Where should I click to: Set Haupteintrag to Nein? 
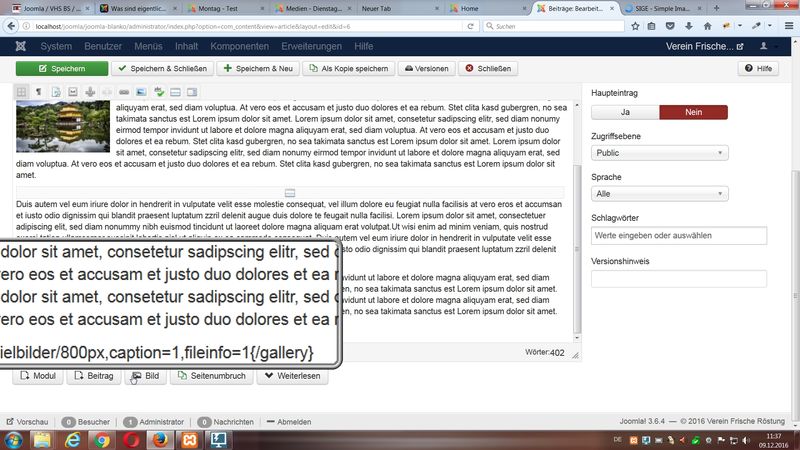693,112
